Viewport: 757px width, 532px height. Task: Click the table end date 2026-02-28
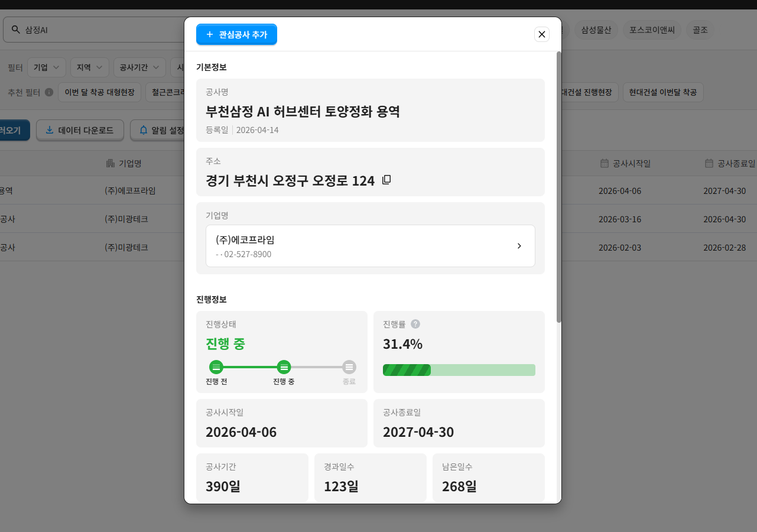coord(724,247)
